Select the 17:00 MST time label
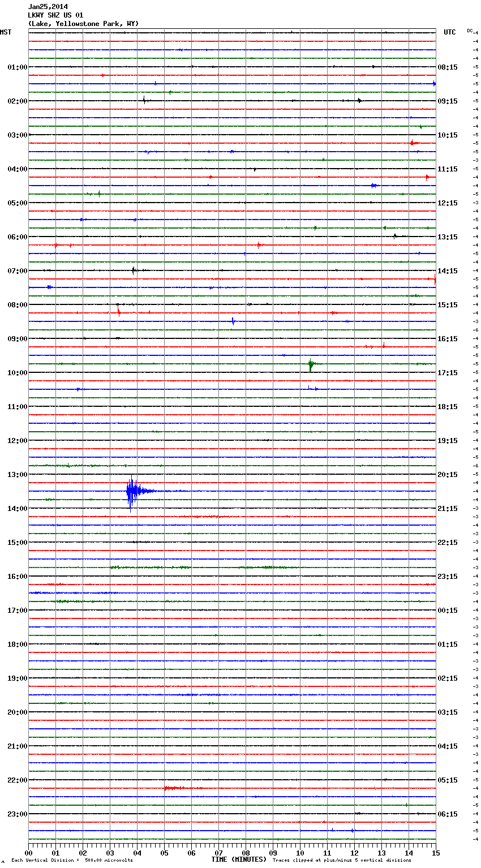Screen dimensions: 481x868 point(18,611)
